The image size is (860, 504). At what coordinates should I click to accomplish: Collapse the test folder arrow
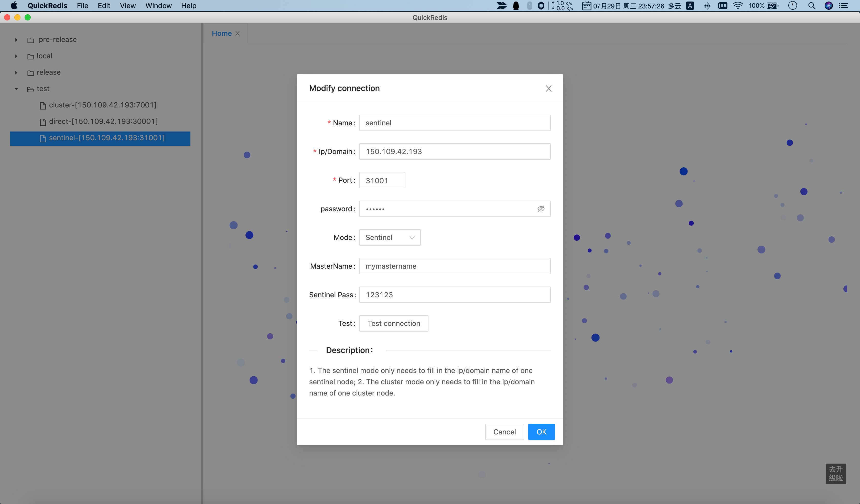pos(16,89)
